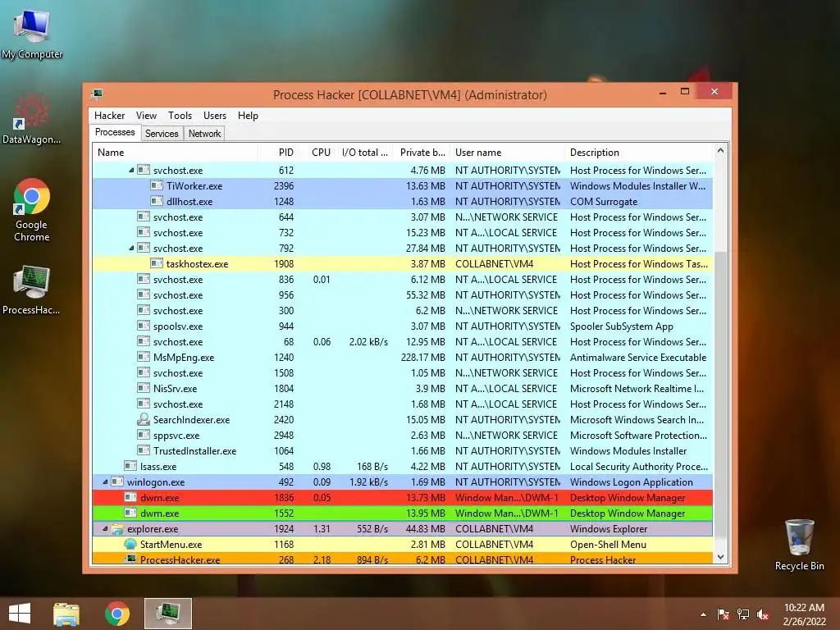
Task: Switch to the Services tab
Action: [x=162, y=134]
